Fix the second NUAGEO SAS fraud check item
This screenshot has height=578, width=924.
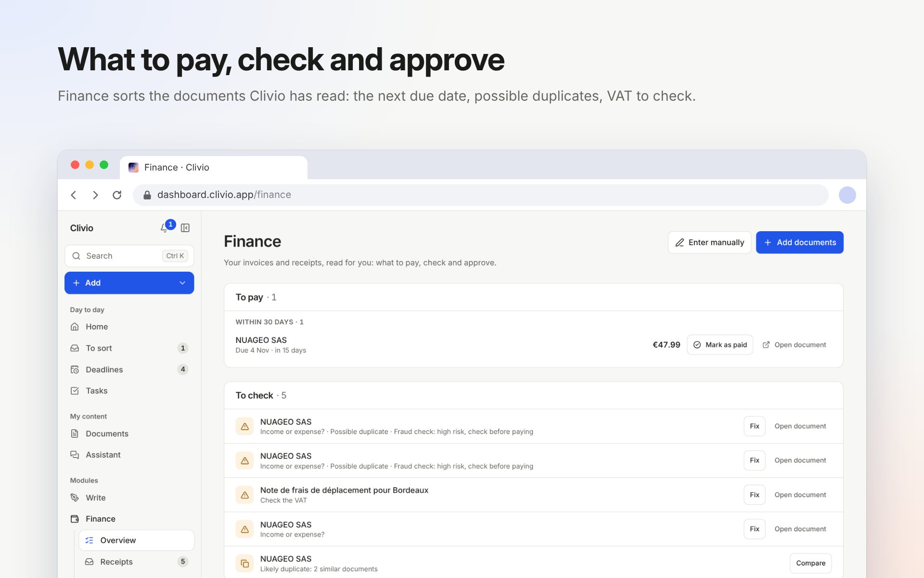(x=755, y=460)
